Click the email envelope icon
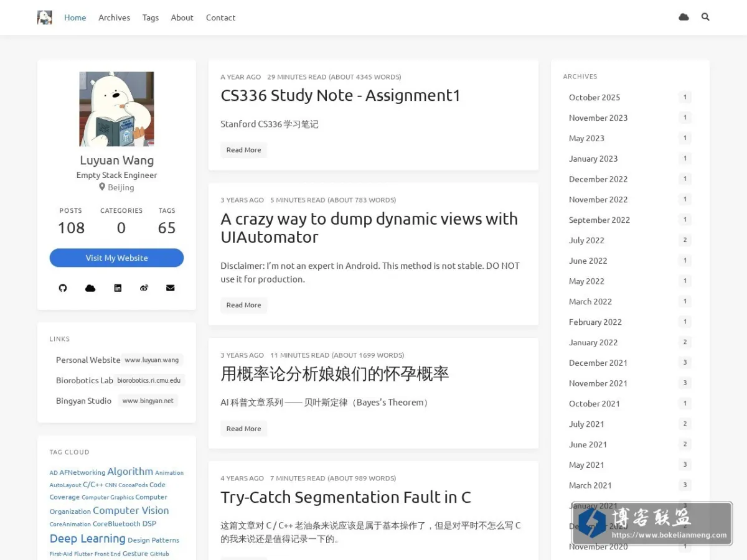Screen dimensions: 747x560 point(171,288)
